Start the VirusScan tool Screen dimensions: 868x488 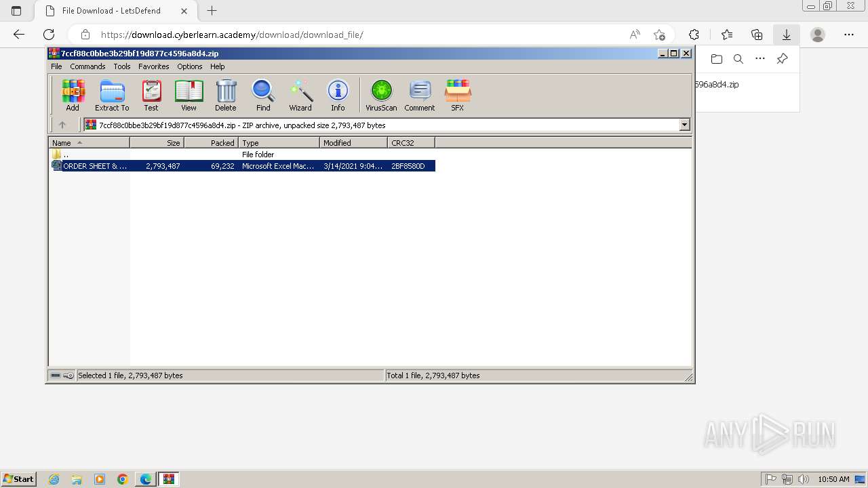(x=381, y=95)
